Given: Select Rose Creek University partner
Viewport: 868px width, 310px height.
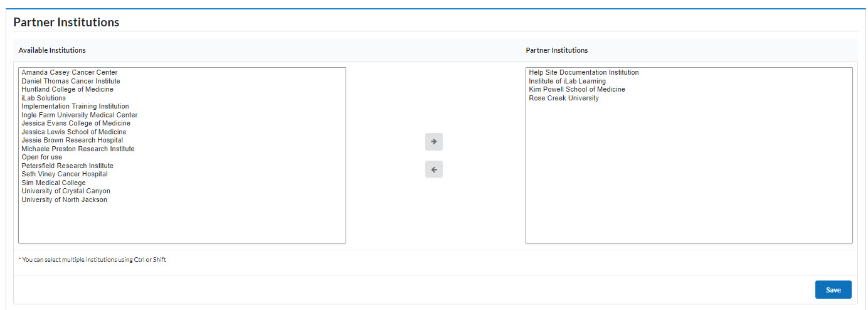Looking at the screenshot, I should pyautogui.click(x=564, y=99).
